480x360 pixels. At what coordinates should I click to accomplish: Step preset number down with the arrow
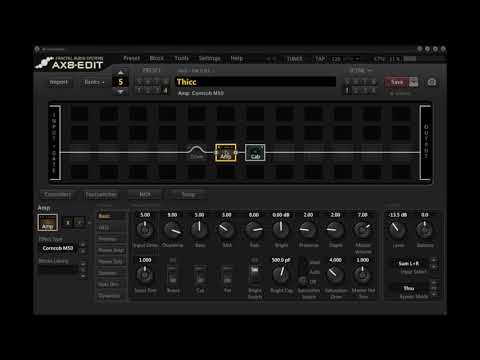coord(120,91)
